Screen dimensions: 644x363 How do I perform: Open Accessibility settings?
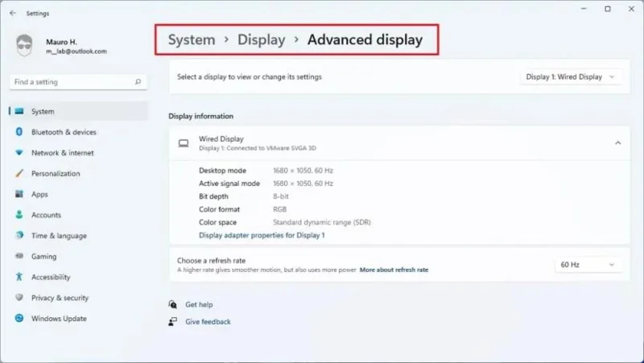(x=78, y=277)
